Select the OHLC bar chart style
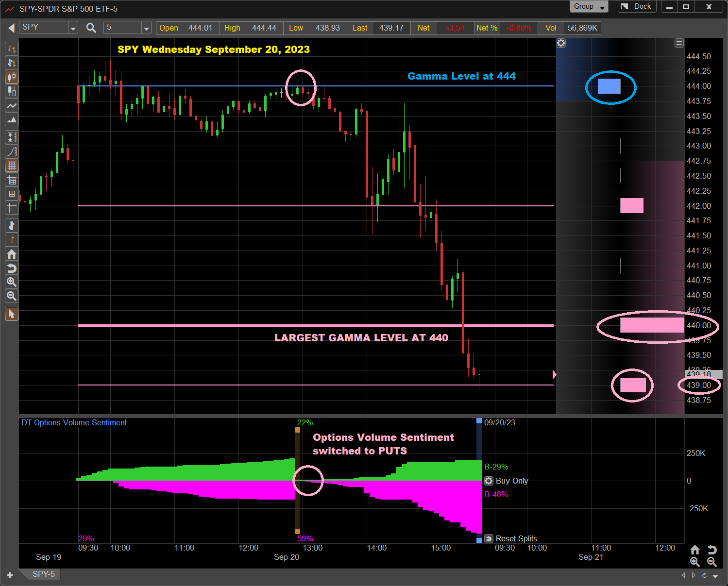 [x=12, y=49]
